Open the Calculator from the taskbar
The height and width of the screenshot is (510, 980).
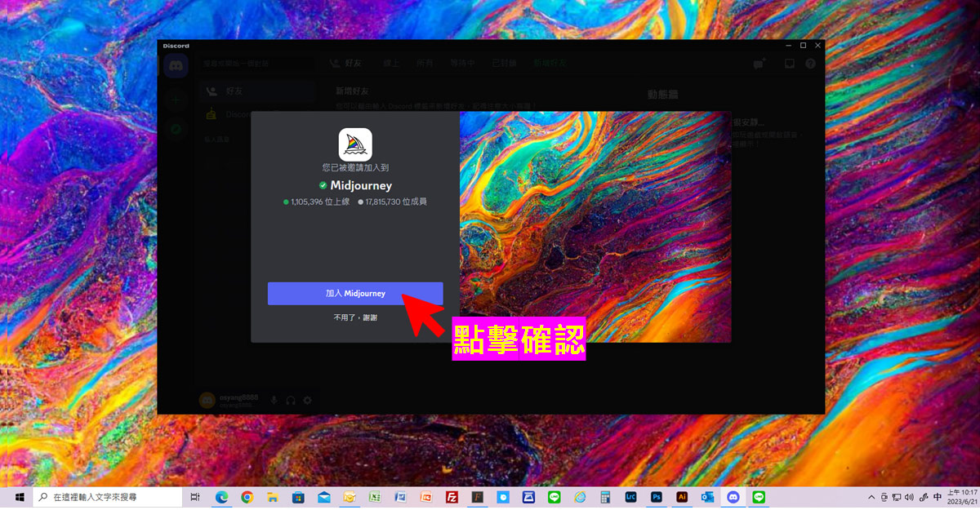(605, 497)
